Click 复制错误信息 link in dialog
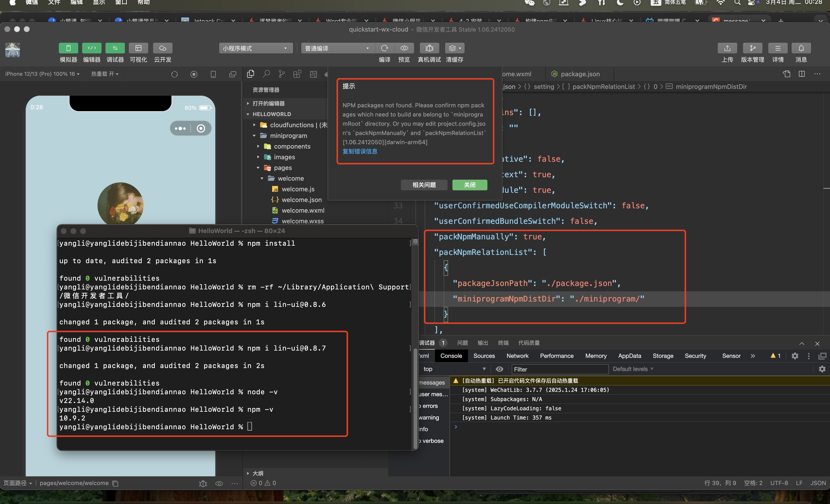This screenshot has height=504, width=830. click(360, 151)
